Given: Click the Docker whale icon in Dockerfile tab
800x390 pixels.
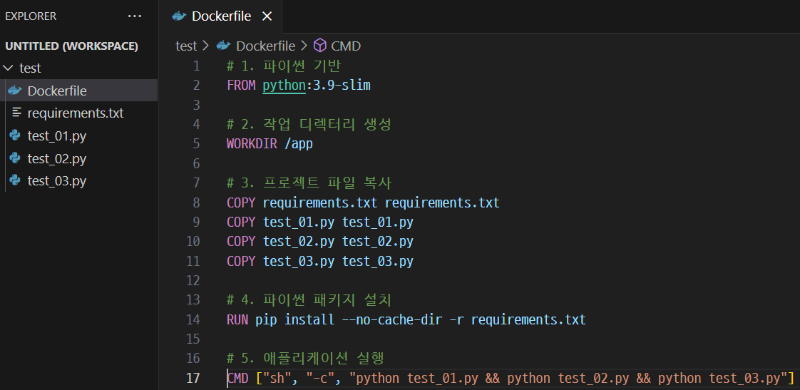Looking at the screenshot, I should click(179, 16).
